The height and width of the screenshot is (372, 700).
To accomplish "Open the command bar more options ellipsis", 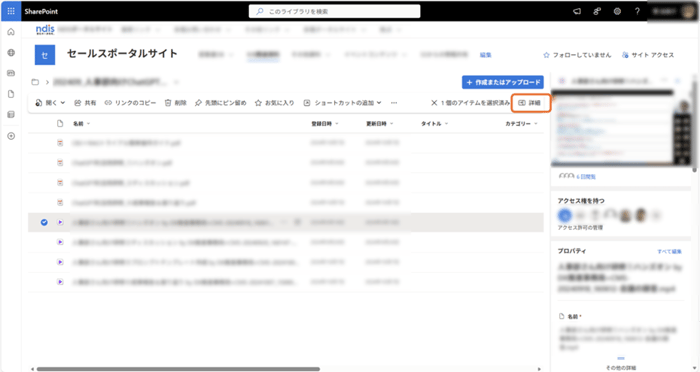I will 394,103.
